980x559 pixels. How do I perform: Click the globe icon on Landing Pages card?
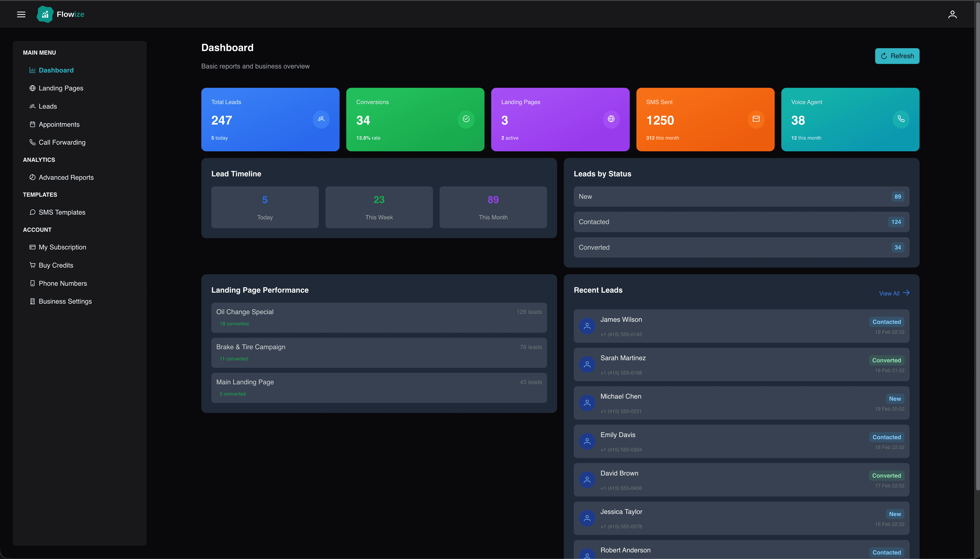pyautogui.click(x=610, y=119)
